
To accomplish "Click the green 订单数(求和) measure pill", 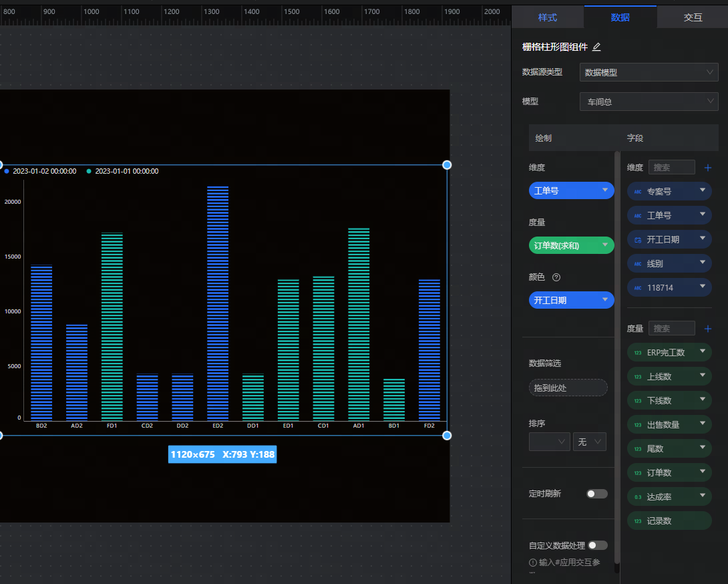I will pos(571,246).
